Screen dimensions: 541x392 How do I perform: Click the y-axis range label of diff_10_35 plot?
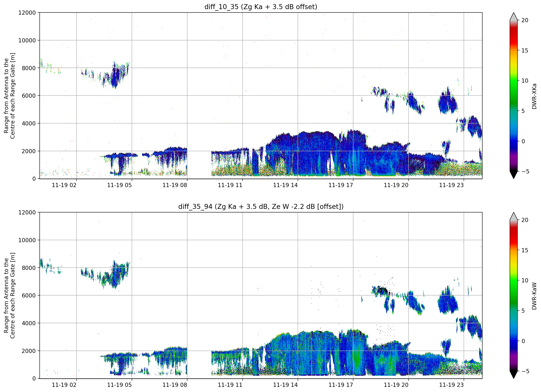point(9,96)
